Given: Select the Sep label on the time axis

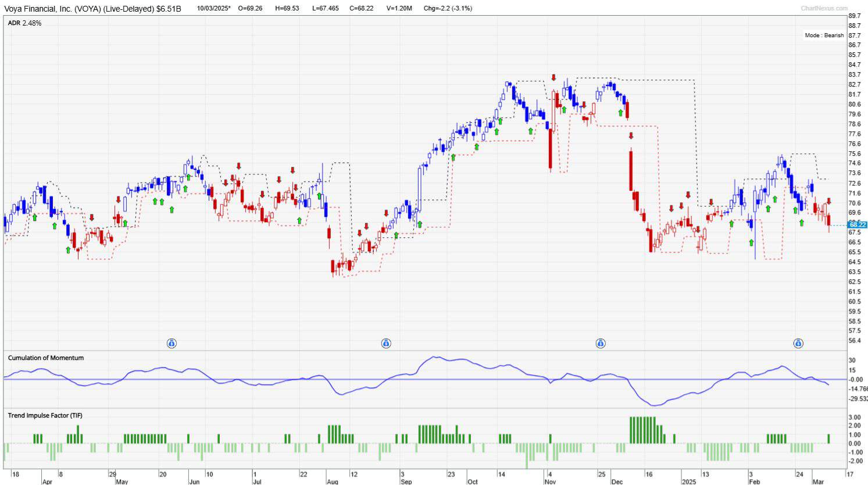Looking at the screenshot, I should (406, 482).
